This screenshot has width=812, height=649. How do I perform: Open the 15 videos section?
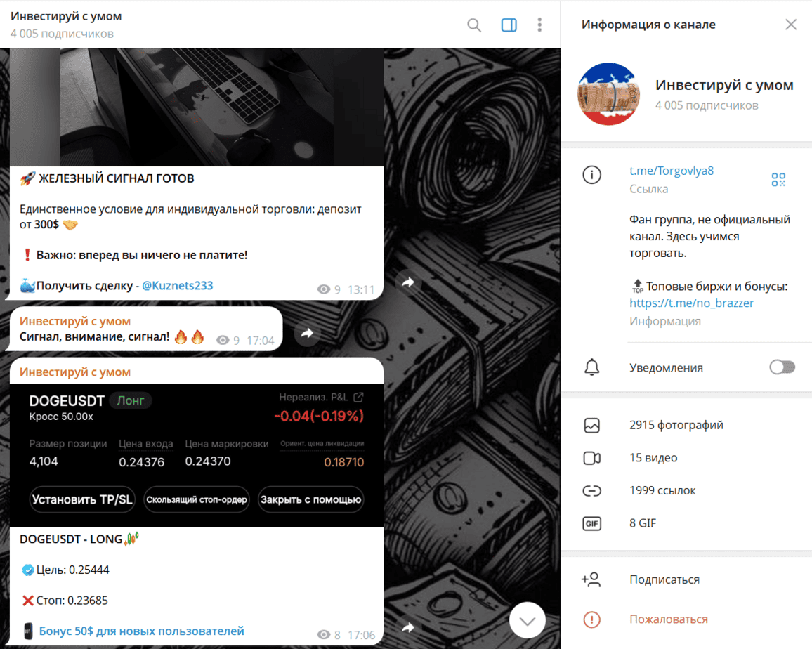coord(653,458)
